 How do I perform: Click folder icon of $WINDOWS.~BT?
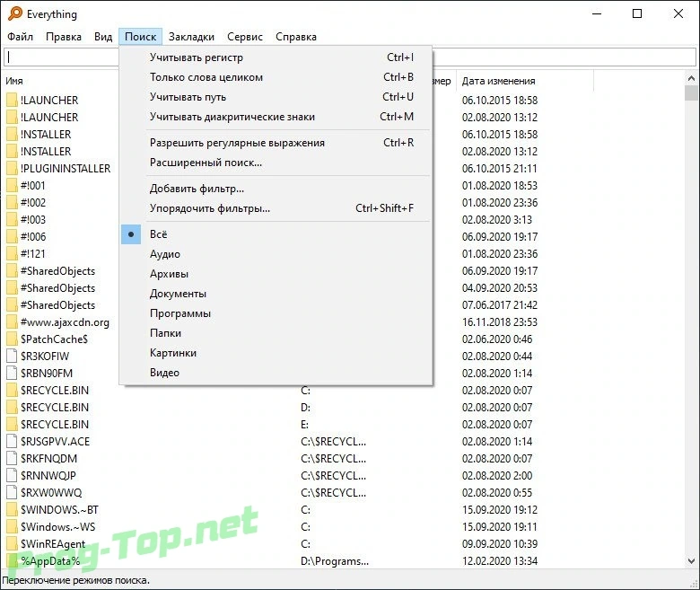(x=12, y=509)
